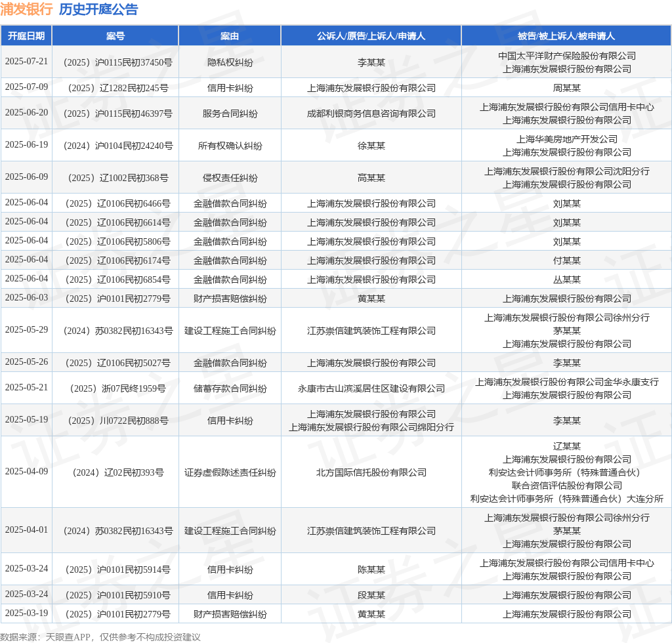Click the date 2025-03-19
672x643 pixels.
coord(26,613)
